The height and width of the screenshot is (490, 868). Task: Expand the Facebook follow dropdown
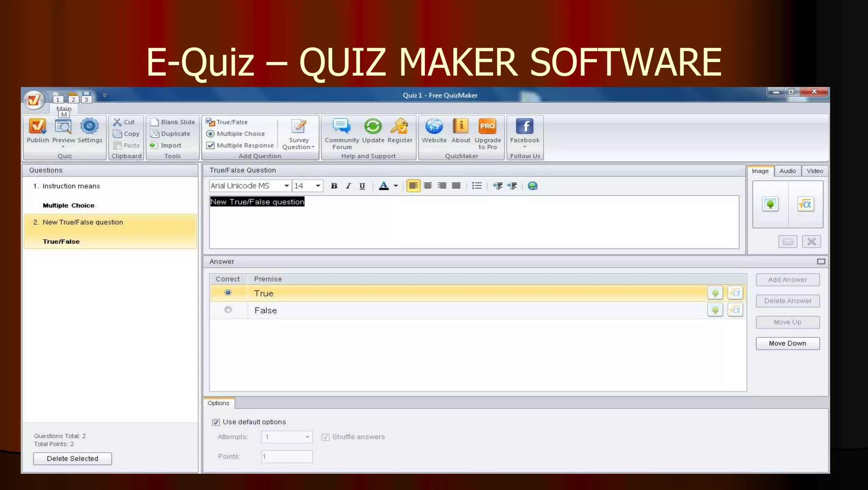pyautogui.click(x=525, y=147)
